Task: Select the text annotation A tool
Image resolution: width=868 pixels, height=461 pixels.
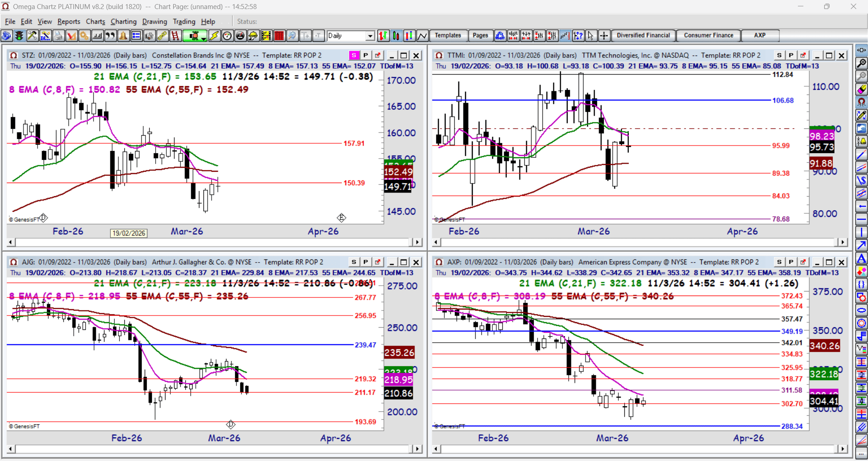Action: pos(862,259)
